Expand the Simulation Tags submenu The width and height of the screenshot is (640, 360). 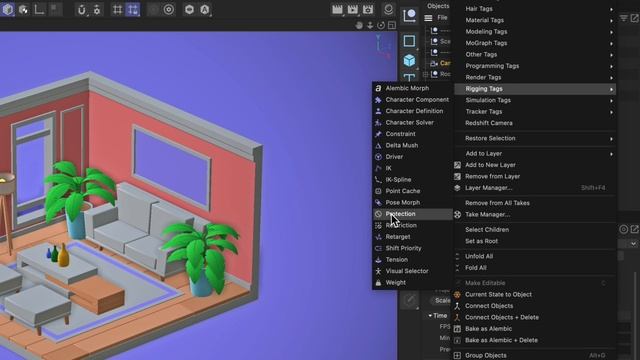535,100
